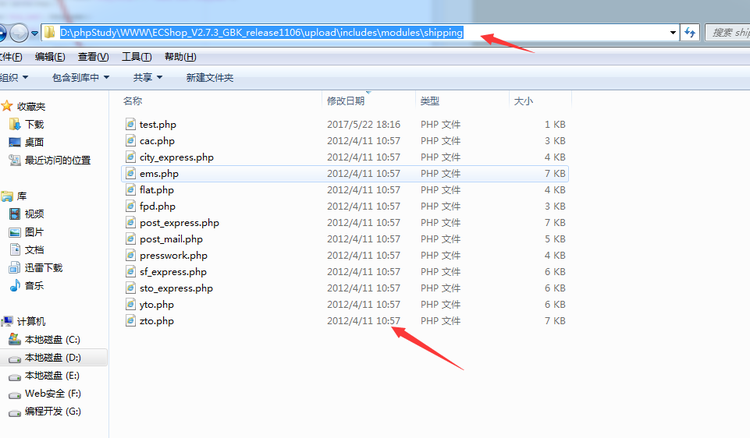This screenshot has height=438, width=750.
Task: Click the zto.php file icon
Action: pyautogui.click(x=130, y=321)
